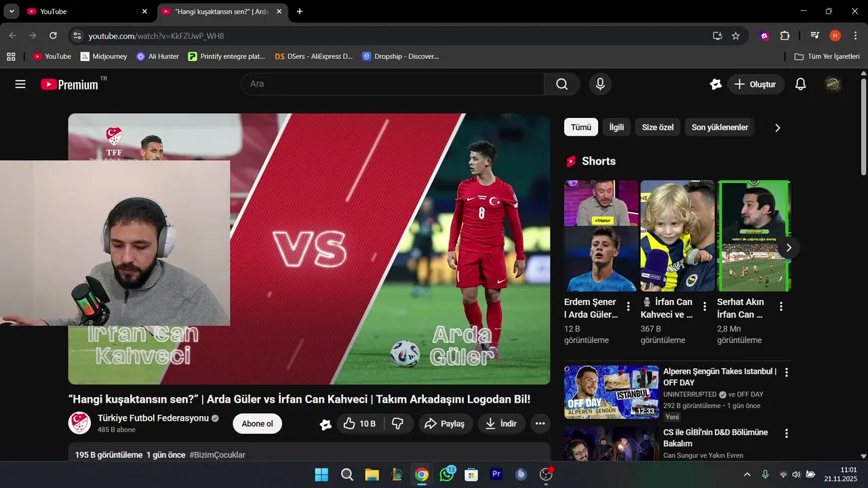Select the İlgili filter chip
The height and width of the screenshot is (488, 868).
(616, 127)
